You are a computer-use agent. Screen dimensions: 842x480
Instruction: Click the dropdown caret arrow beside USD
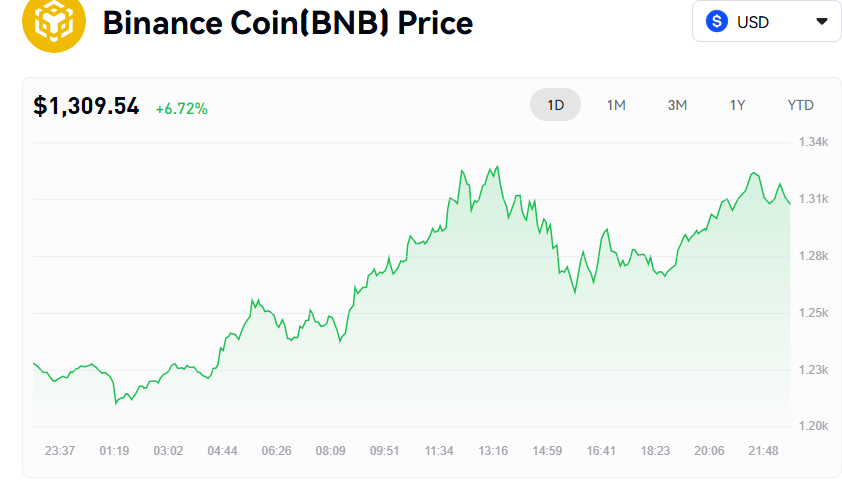822,21
